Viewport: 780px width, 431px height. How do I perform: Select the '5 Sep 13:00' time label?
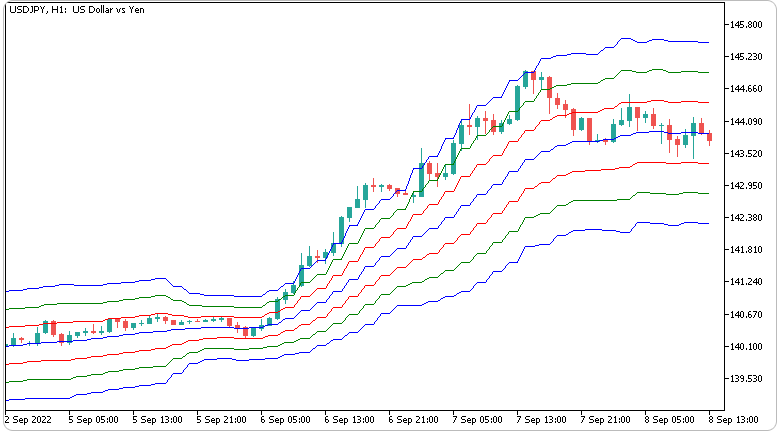pos(158,420)
